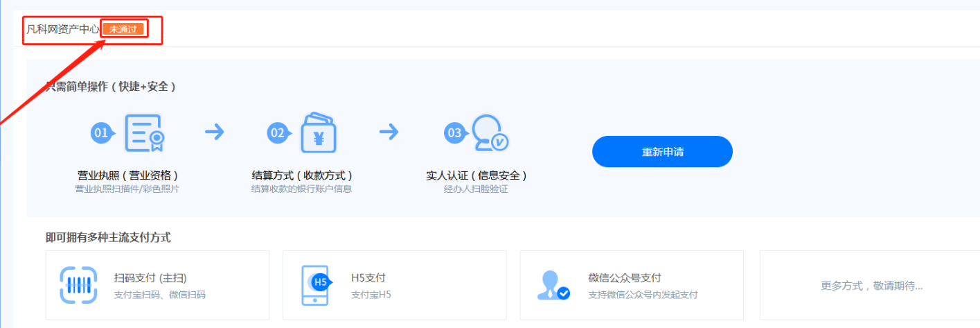Screen dimensions: 980x328
Task: Click the 未通过 status badge
Action: (x=123, y=29)
